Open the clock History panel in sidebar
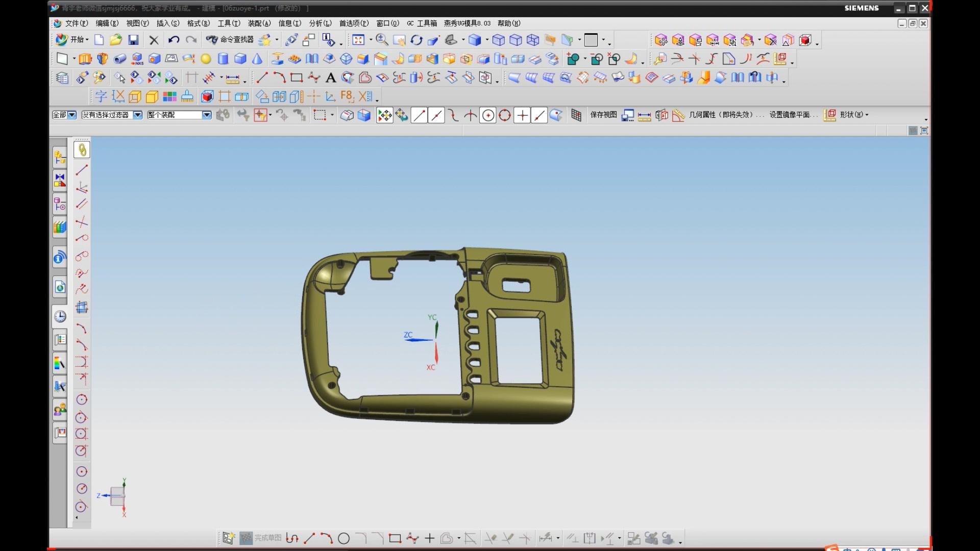980x551 pixels. [x=60, y=316]
